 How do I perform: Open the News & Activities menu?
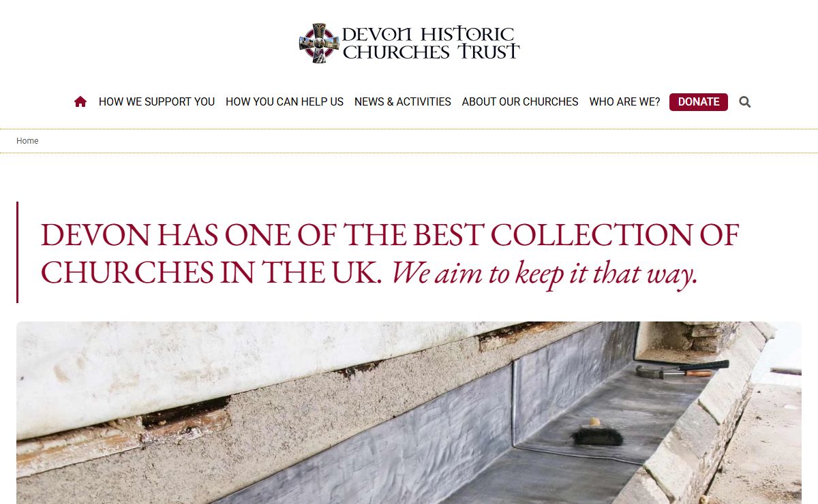click(403, 102)
